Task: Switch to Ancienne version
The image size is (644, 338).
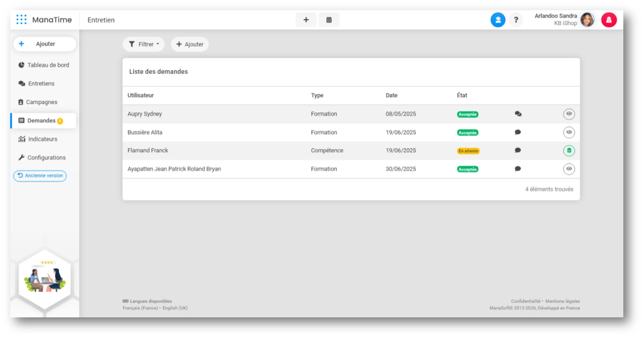Action: coord(40,176)
